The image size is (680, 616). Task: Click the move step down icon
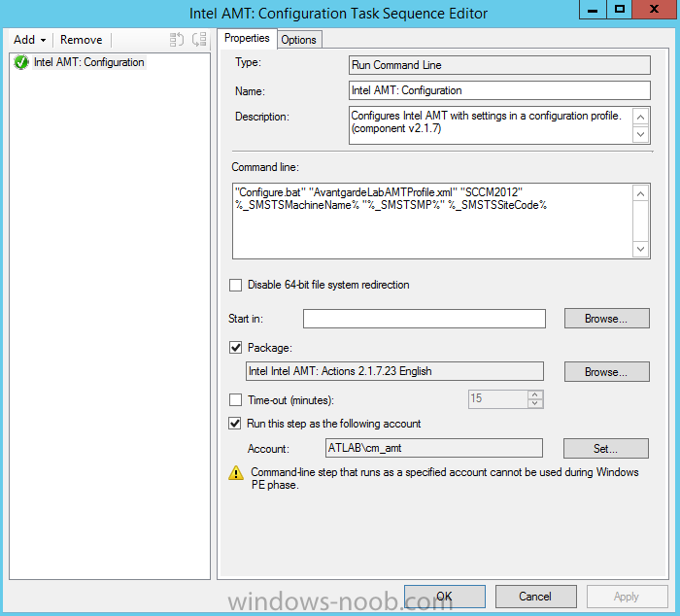click(x=199, y=40)
